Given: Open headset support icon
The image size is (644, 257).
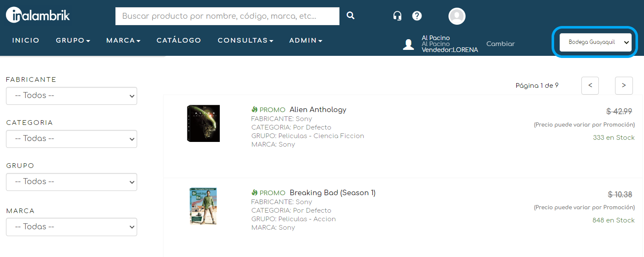Looking at the screenshot, I should [397, 16].
